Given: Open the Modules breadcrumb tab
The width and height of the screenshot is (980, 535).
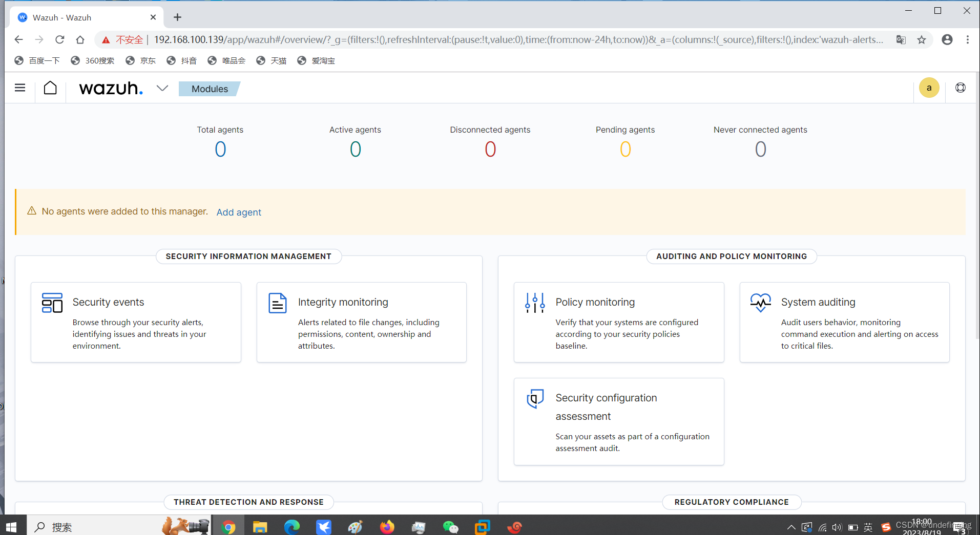Looking at the screenshot, I should point(210,89).
